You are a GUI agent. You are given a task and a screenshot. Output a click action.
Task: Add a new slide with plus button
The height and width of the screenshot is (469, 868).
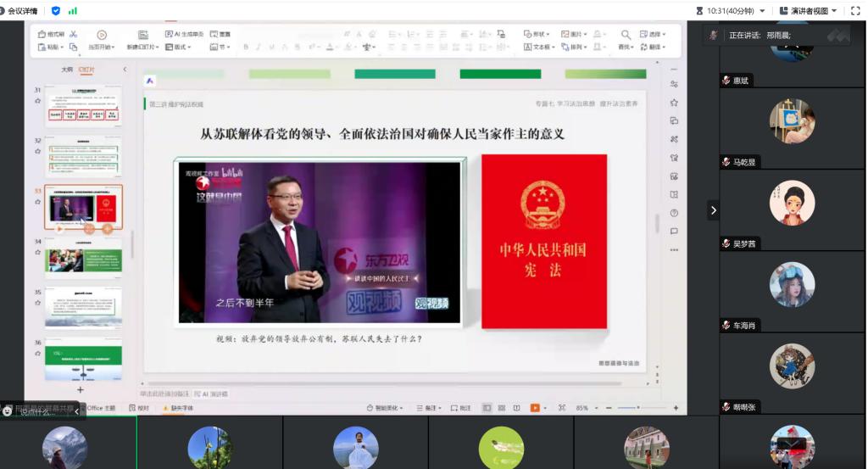tap(81, 389)
